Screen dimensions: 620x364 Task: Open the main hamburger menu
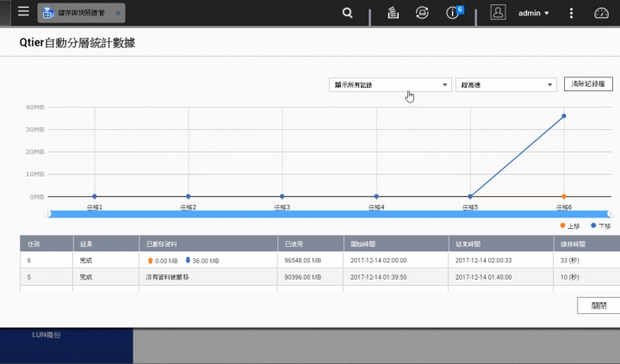(23, 11)
